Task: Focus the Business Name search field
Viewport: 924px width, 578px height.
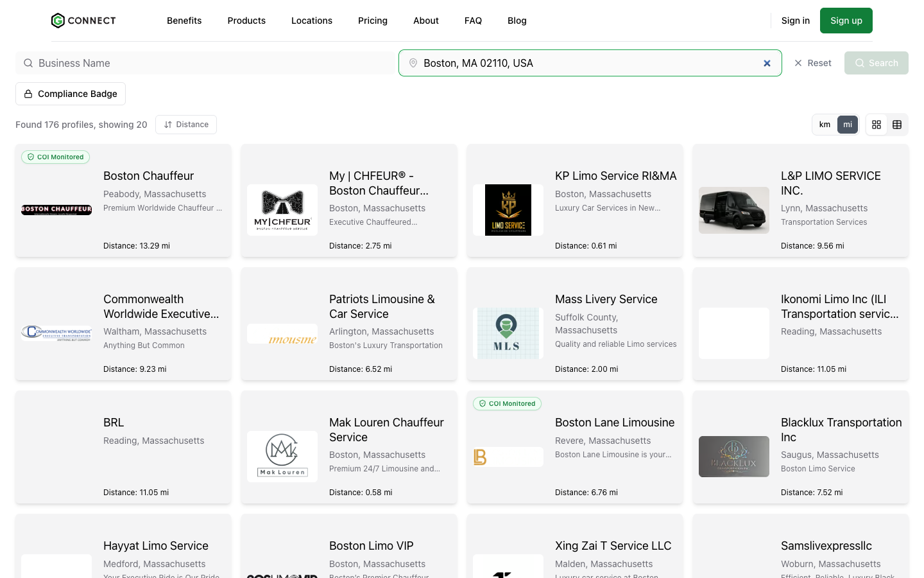Action: coord(205,63)
